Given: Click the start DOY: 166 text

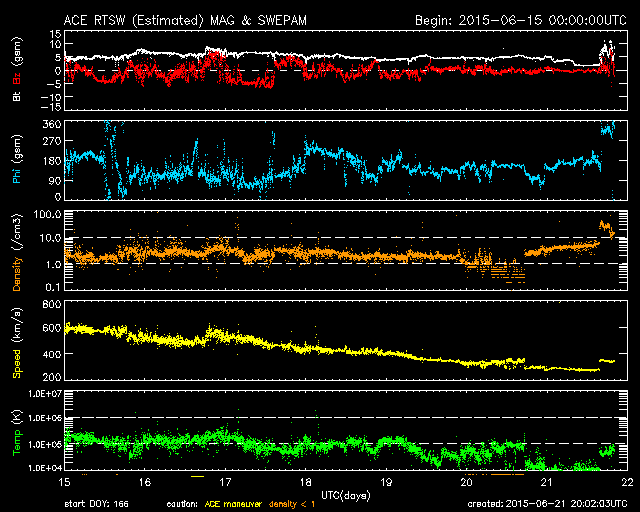Looking at the screenshot, I should coord(96,505).
